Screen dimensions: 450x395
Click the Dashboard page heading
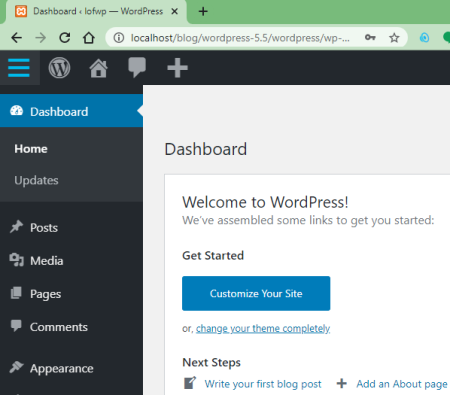(x=206, y=149)
